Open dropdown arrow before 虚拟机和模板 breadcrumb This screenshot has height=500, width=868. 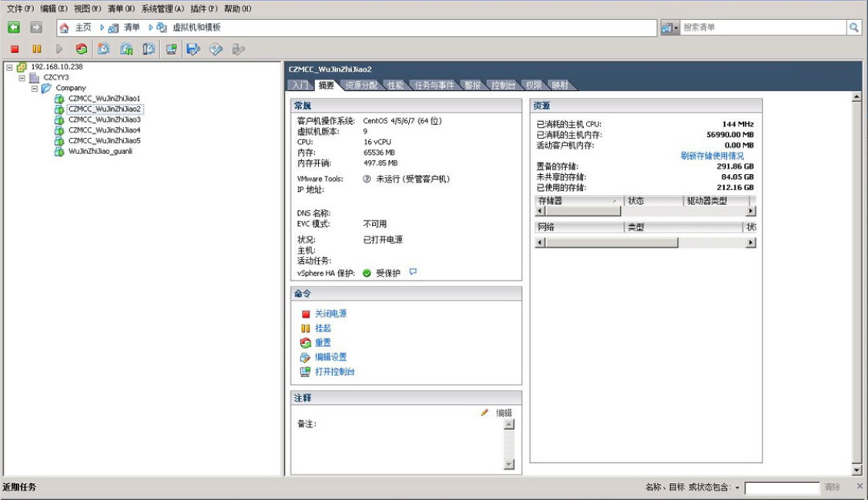[x=150, y=27]
